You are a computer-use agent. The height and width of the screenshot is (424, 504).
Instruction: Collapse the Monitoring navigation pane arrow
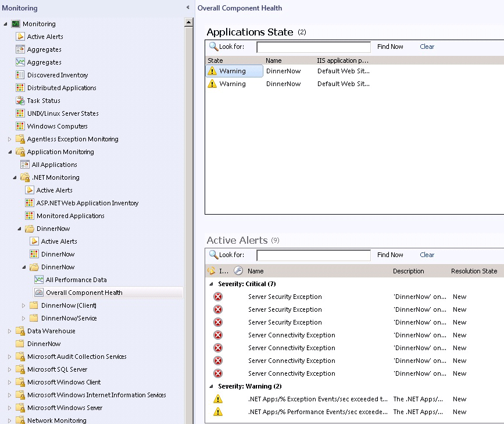pyautogui.click(x=188, y=8)
